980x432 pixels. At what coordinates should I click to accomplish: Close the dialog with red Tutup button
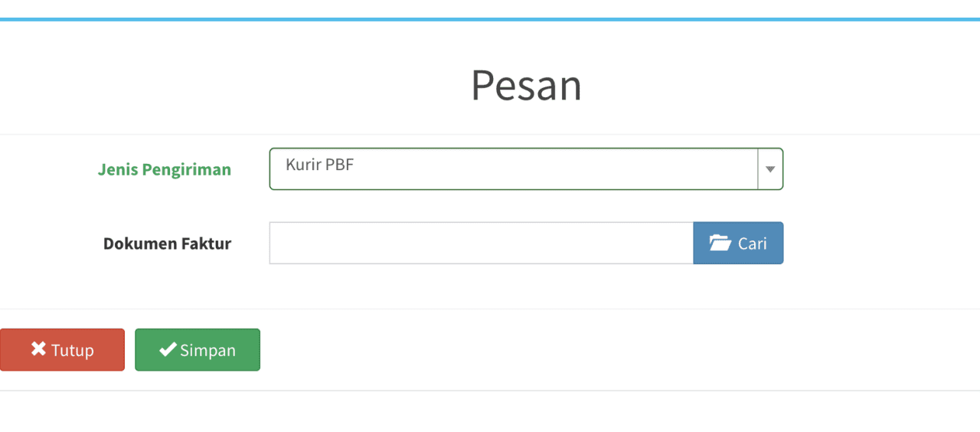(62, 350)
